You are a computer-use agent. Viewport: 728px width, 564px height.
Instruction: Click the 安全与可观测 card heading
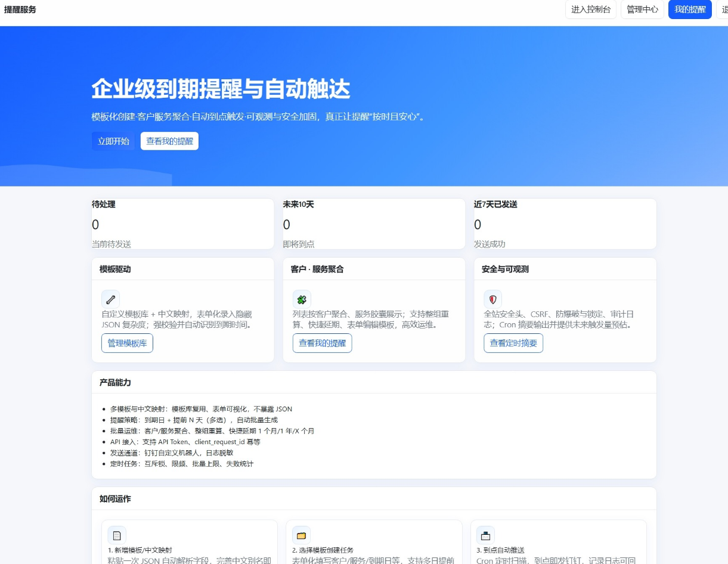[x=505, y=269]
